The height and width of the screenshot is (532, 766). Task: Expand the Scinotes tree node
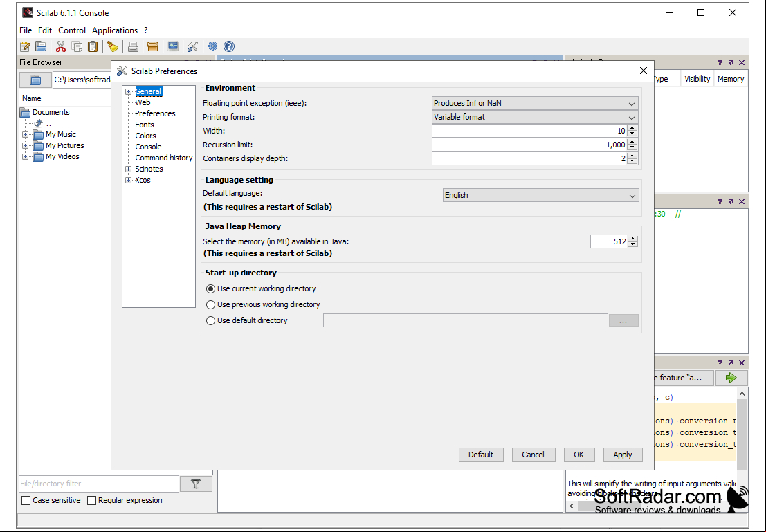click(129, 169)
